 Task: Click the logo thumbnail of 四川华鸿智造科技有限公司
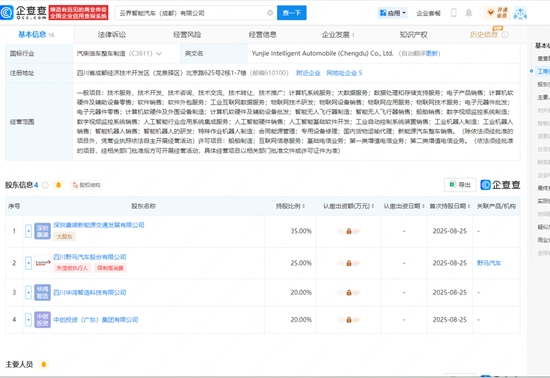point(42,292)
